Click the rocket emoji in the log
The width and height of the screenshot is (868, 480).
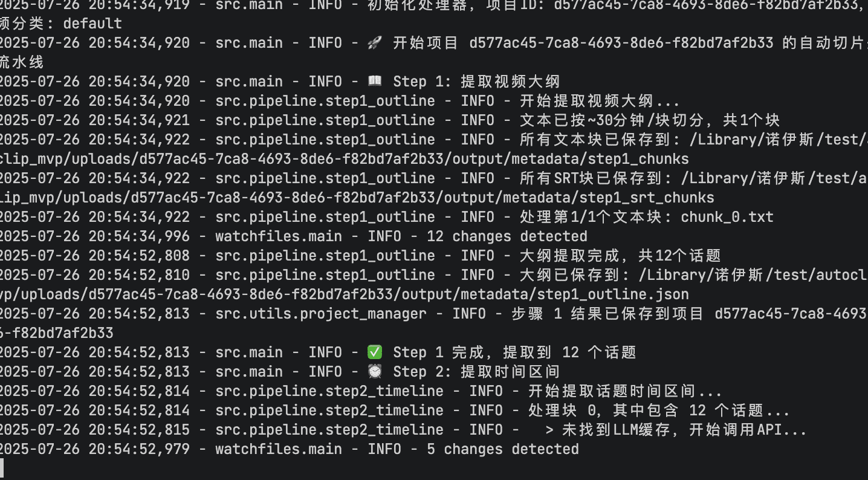(x=375, y=43)
